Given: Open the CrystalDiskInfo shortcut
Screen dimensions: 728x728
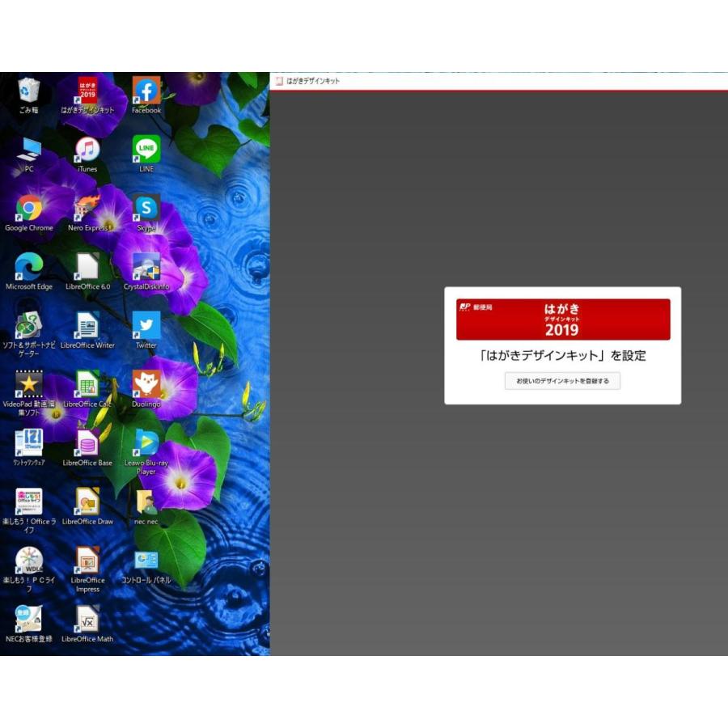Looking at the screenshot, I should click(146, 268).
